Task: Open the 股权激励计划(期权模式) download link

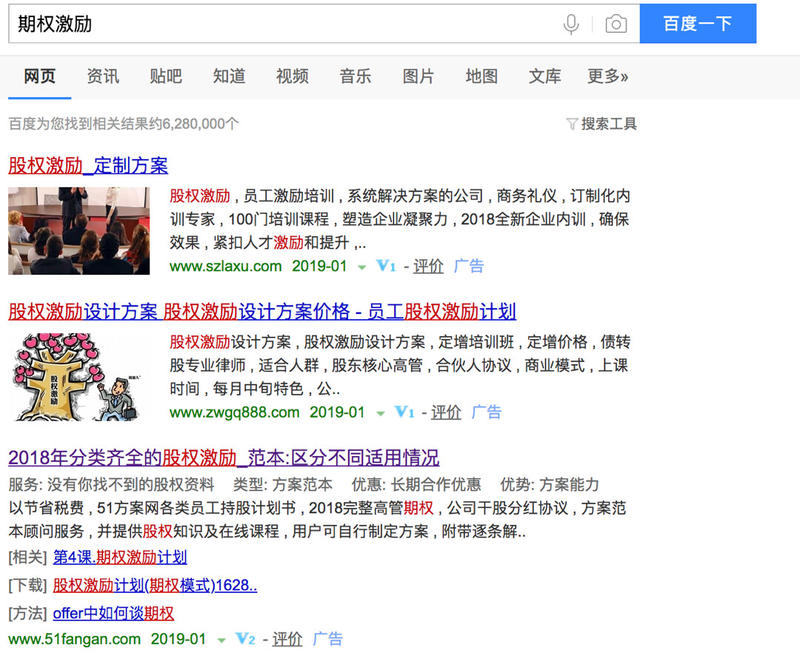Action: (x=155, y=584)
